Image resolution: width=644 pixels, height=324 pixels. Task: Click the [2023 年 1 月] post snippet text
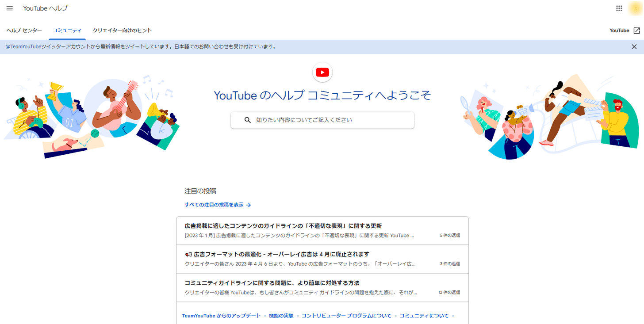299,236
